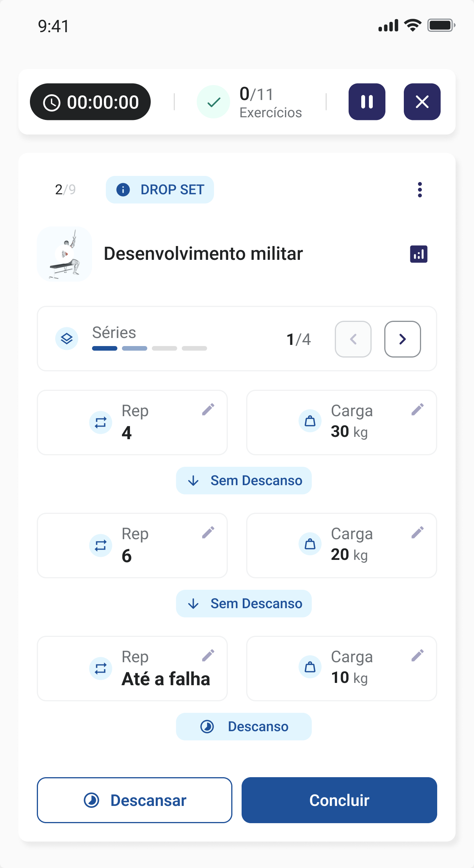Open exercise statistics chart icon
Viewport: 474px width, 868px height.
click(419, 254)
